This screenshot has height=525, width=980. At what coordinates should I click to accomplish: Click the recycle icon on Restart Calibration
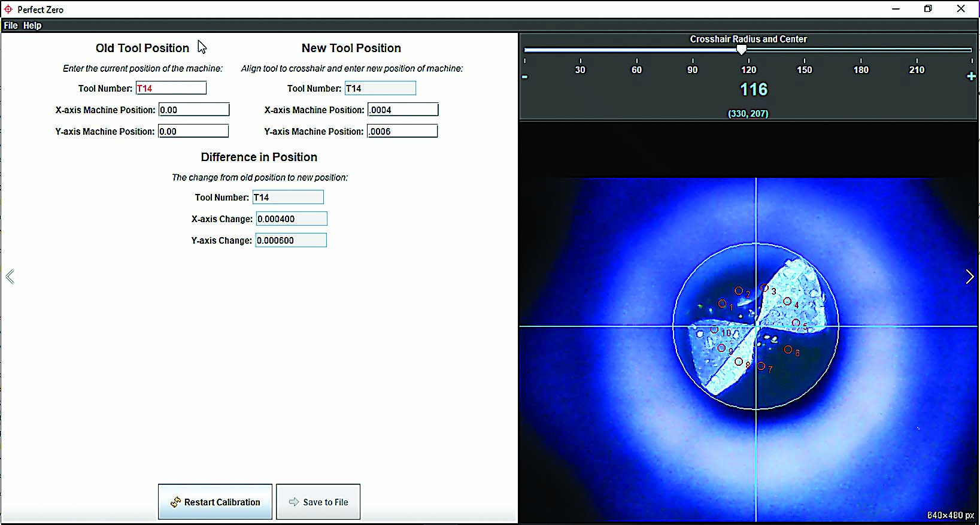(175, 502)
